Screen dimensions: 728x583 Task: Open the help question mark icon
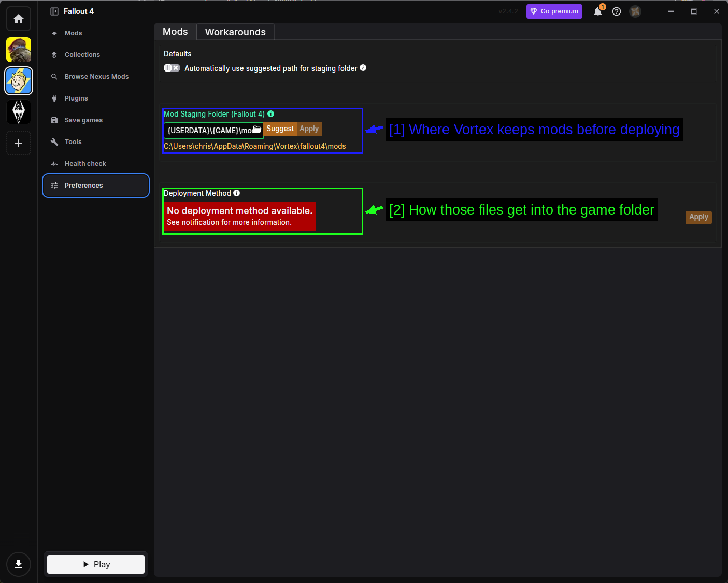617,11
